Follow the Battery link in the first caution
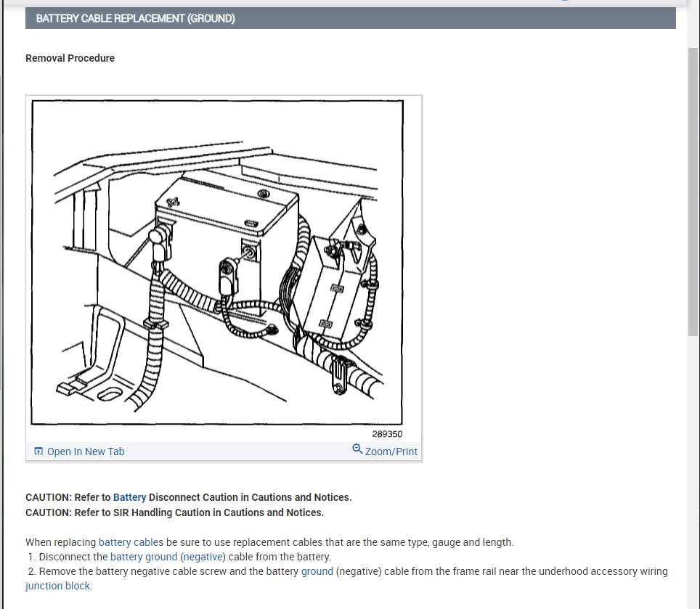 pos(129,497)
